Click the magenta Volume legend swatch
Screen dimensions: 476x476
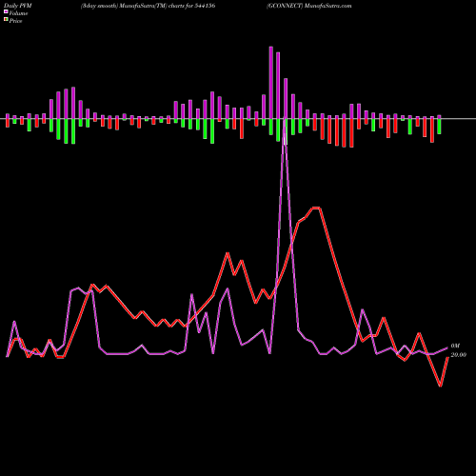click(x=6, y=12)
